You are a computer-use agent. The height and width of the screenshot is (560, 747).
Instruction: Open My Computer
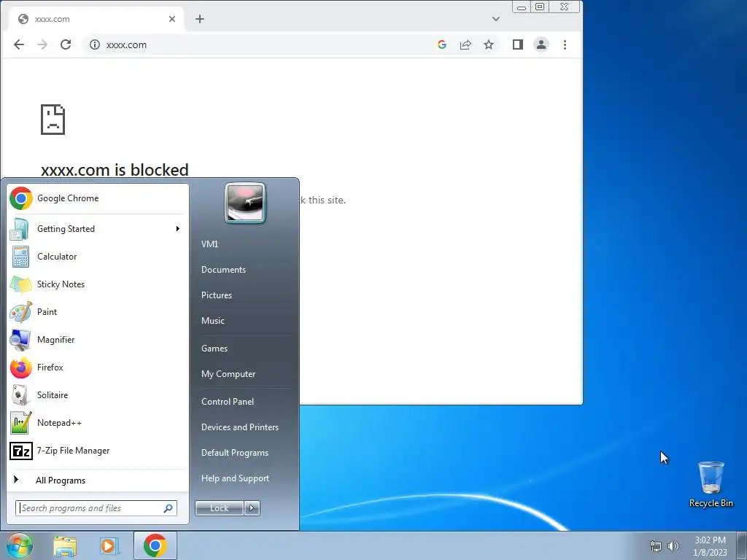[245, 374]
